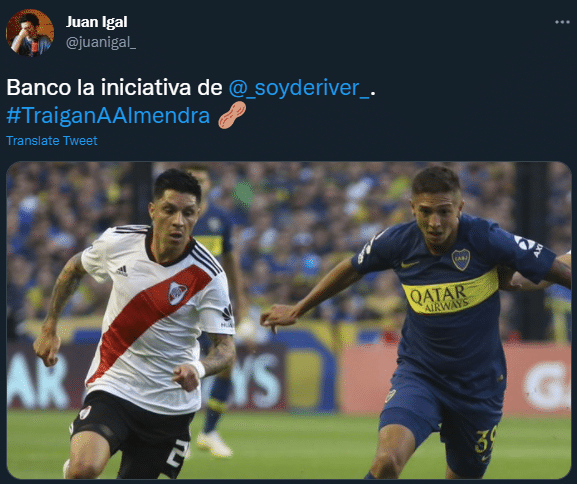Click the River player's face in photo
577x484 pixels.
[175, 223]
